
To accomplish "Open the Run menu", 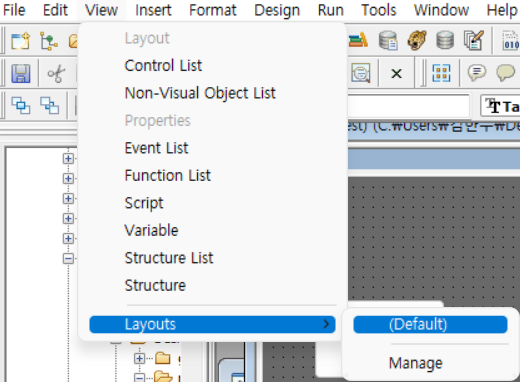I will [331, 10].
